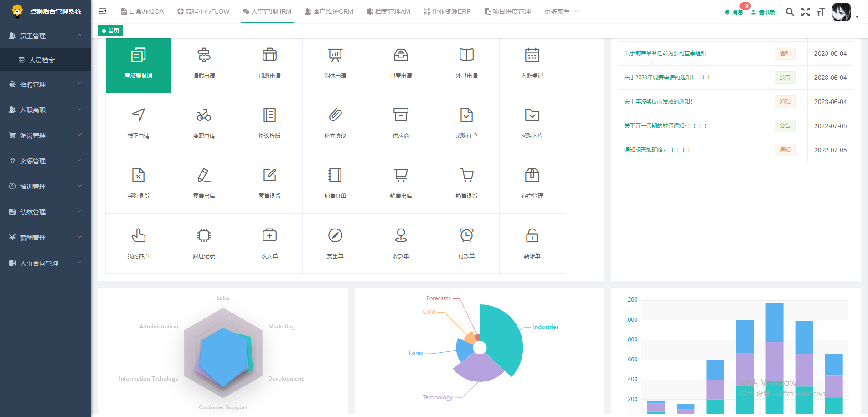Click the font size icon
This screenshot has height=417, width=868.
(x=821, y=12)
